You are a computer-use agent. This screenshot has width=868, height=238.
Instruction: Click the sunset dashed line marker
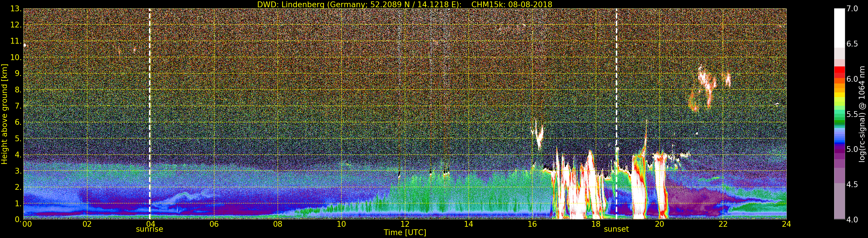pyautogui.click(x=616, y=114)
